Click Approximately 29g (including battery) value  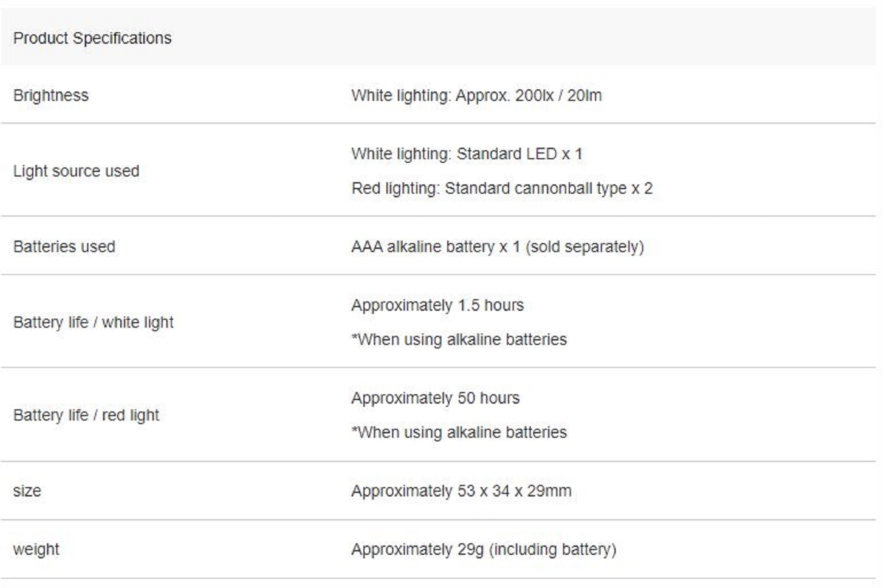click(x=484, y=549)
